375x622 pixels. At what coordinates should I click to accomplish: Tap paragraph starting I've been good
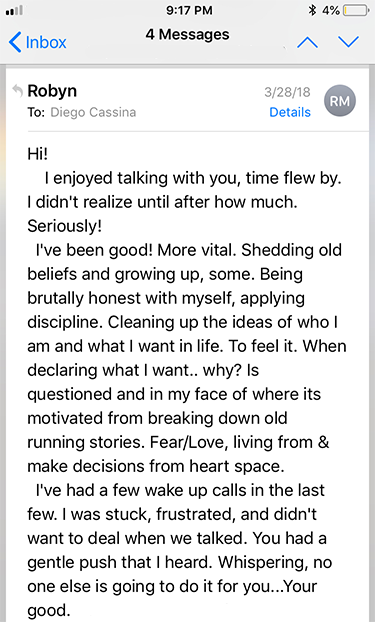pos(187,358)
